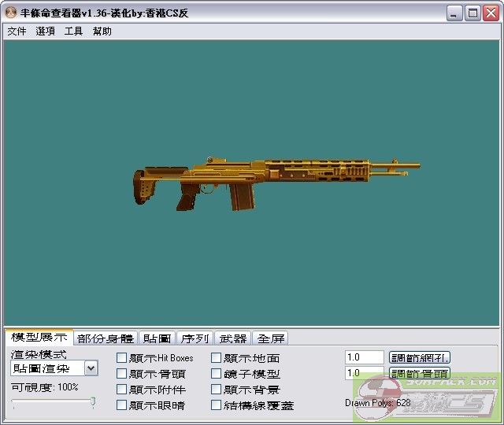Toggle the 結構線覆蓋 checkbox

[217, 405]
